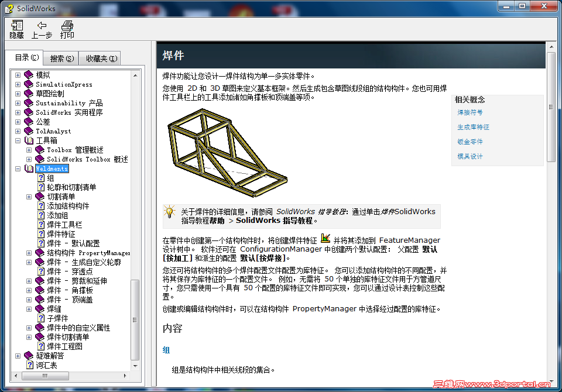The height and width of the screenshot is (392, 562).
Task: Open the 模具设计 related link
Action: point(470,157)
